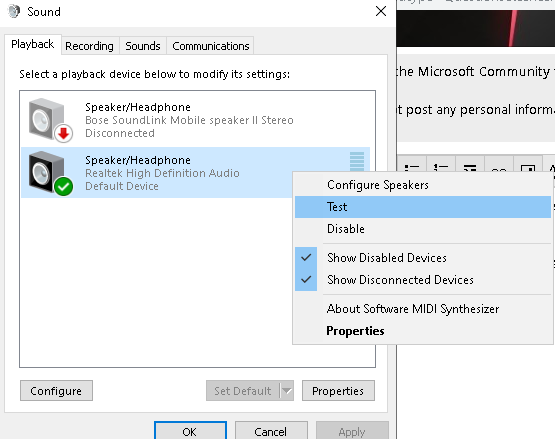Click the 'Disconnected' status text
Viewport: 555px width, 439px height.
click(x=120, y=133)
